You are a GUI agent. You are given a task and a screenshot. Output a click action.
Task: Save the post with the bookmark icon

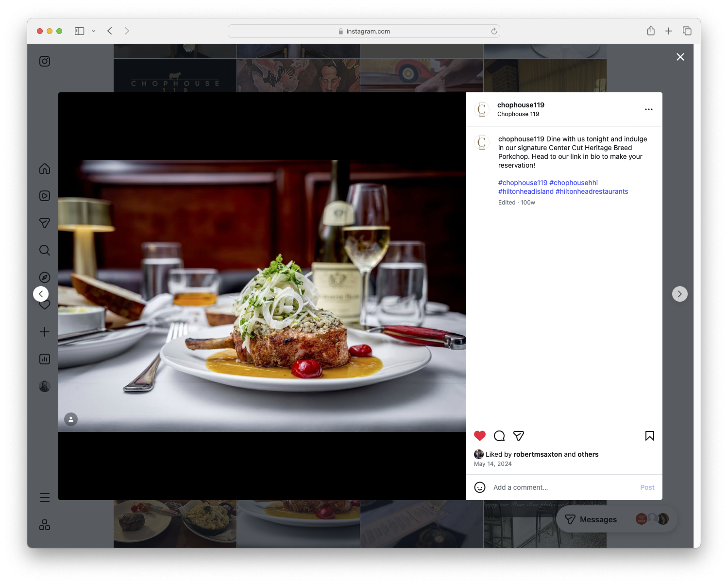pyautogui.click(x=650, y=436)
